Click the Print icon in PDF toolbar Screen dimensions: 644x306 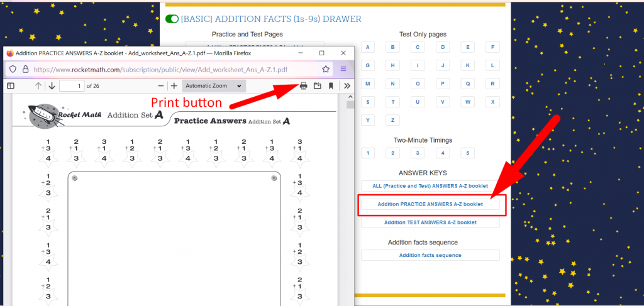(304, 85)
